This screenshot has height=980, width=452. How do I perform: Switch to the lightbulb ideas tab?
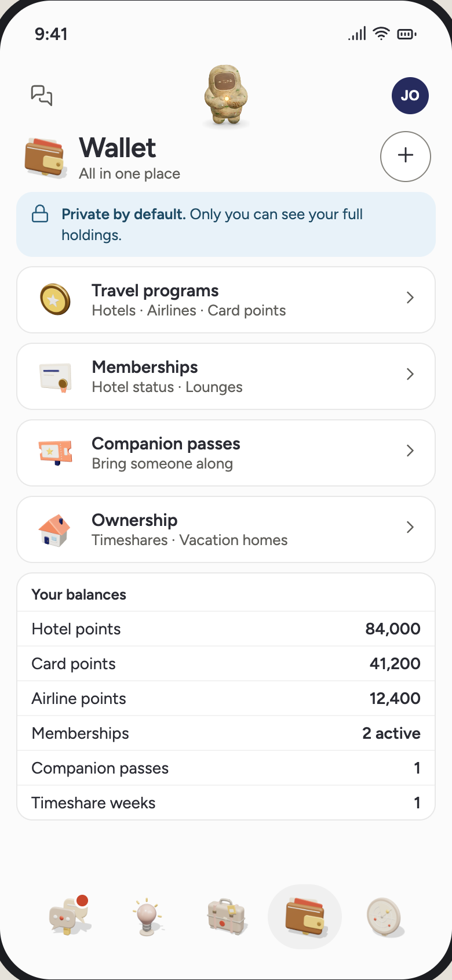[147, 916]
